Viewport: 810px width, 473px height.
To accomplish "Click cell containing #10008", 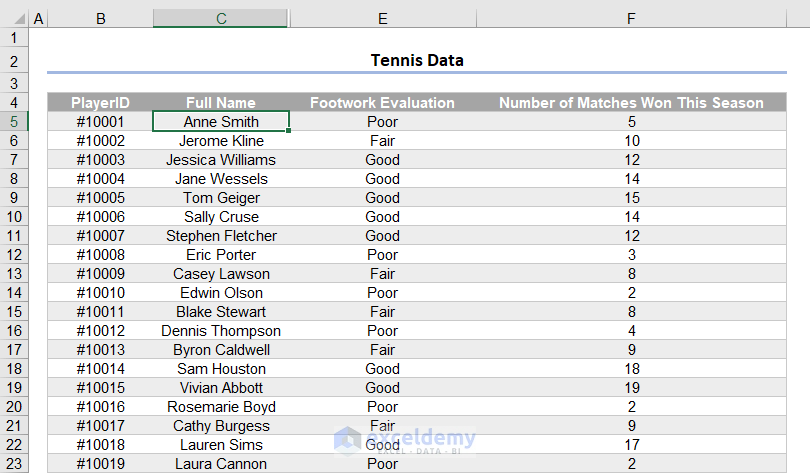I will 100,255.
